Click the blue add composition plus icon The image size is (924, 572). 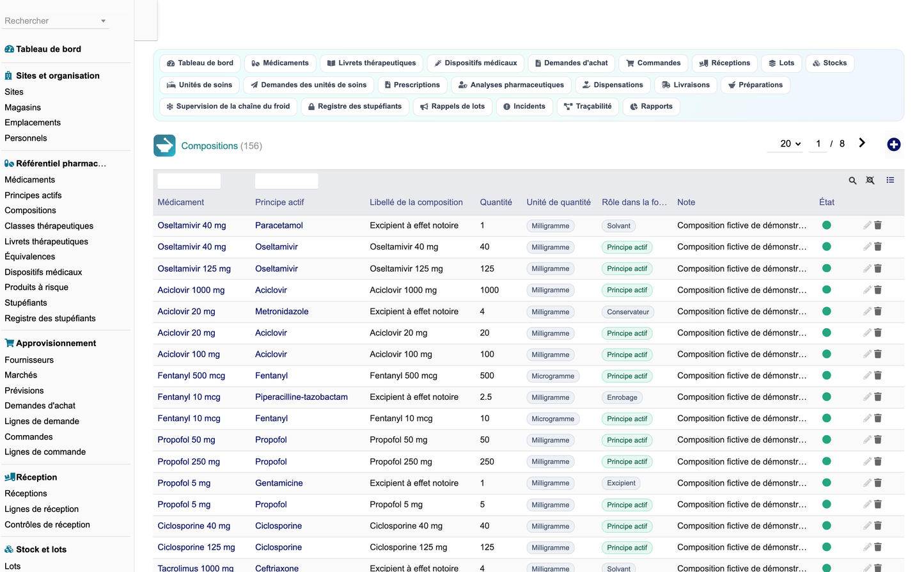(893, 145)
